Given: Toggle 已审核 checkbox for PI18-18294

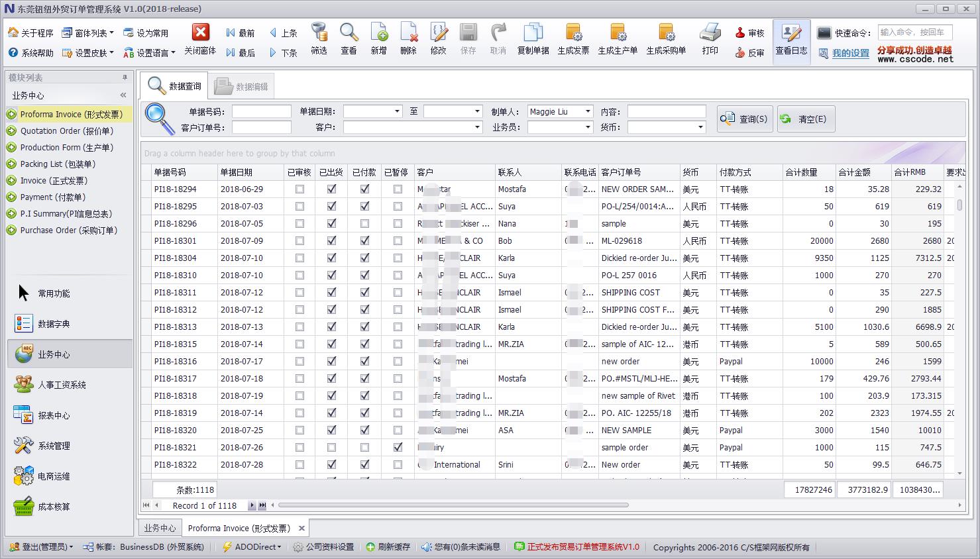Looking at the screenshot, I should [x=299, y=189].
